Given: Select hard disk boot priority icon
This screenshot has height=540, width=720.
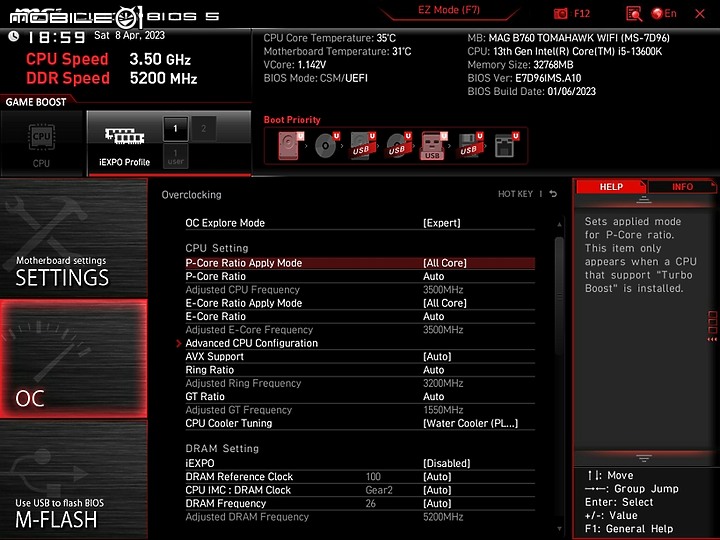Looking at the screenshot, I should click(291, 146).
